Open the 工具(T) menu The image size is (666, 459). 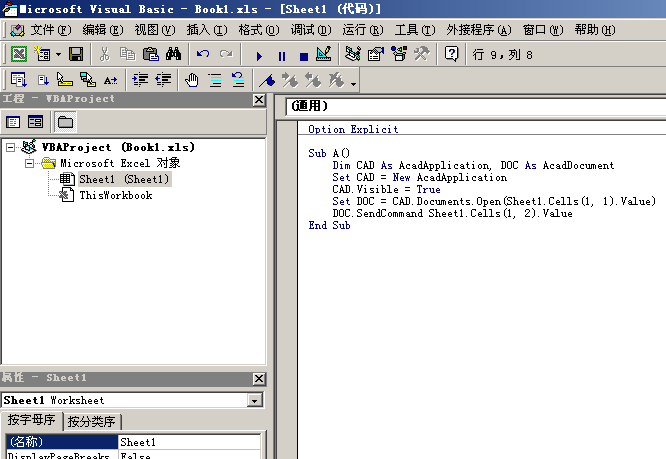click(x=415, y=30)
